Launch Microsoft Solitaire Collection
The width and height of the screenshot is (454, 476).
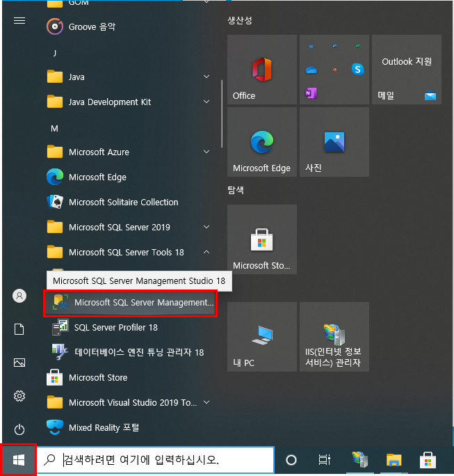click(129, 203)
